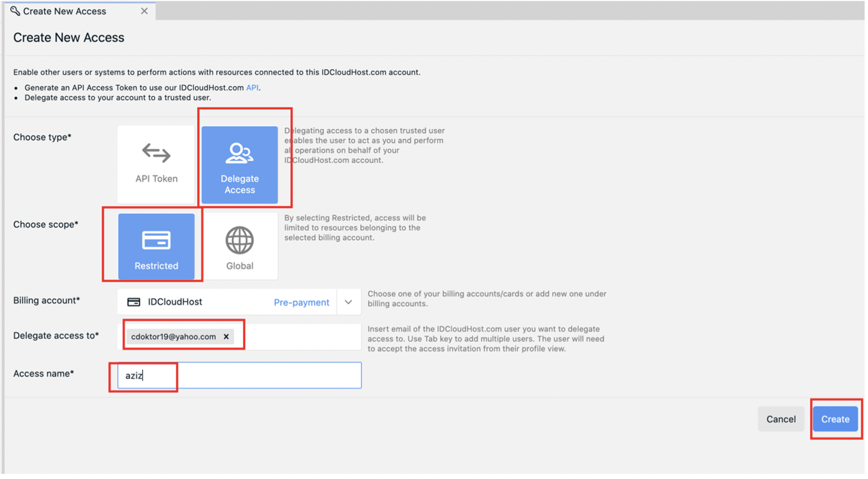Click the Restricted credit card icon
The width and height of the screenshot is (868, 479).
156,240
